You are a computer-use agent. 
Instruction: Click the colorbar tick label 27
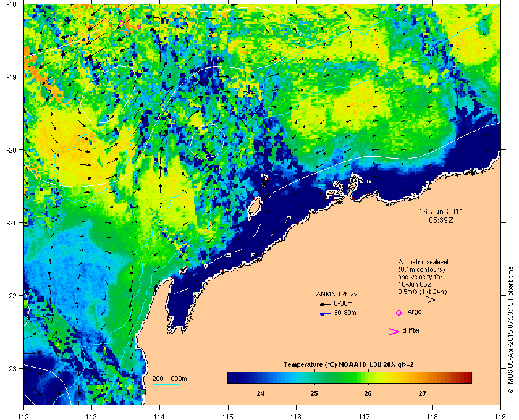click(422, 393)
